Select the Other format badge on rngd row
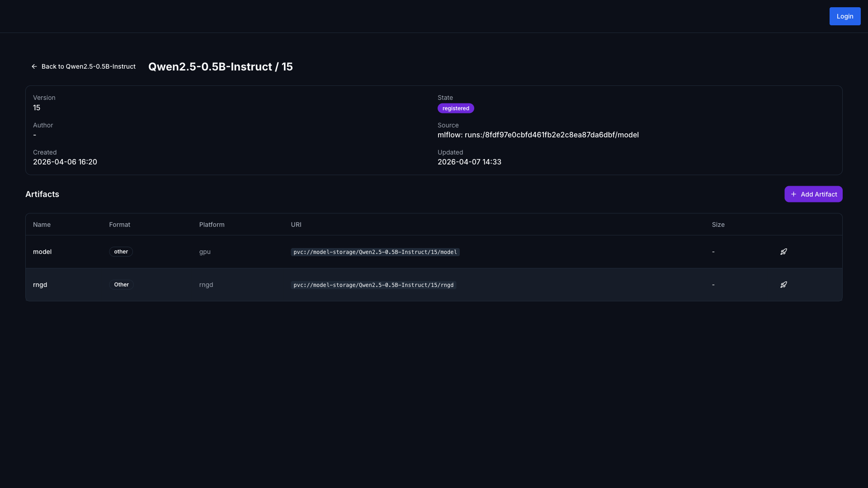 [x=121, y=285]
